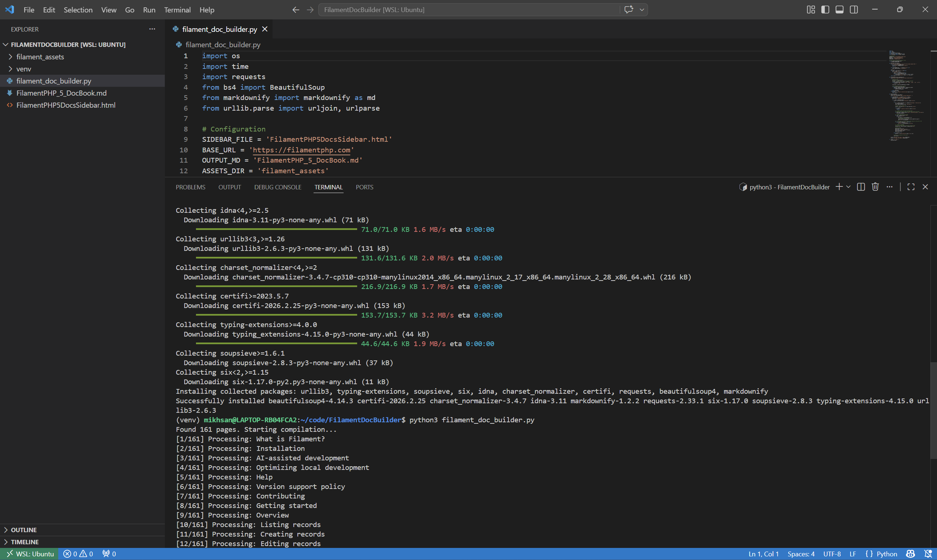Open the Customize Layout control

[810, 10]
